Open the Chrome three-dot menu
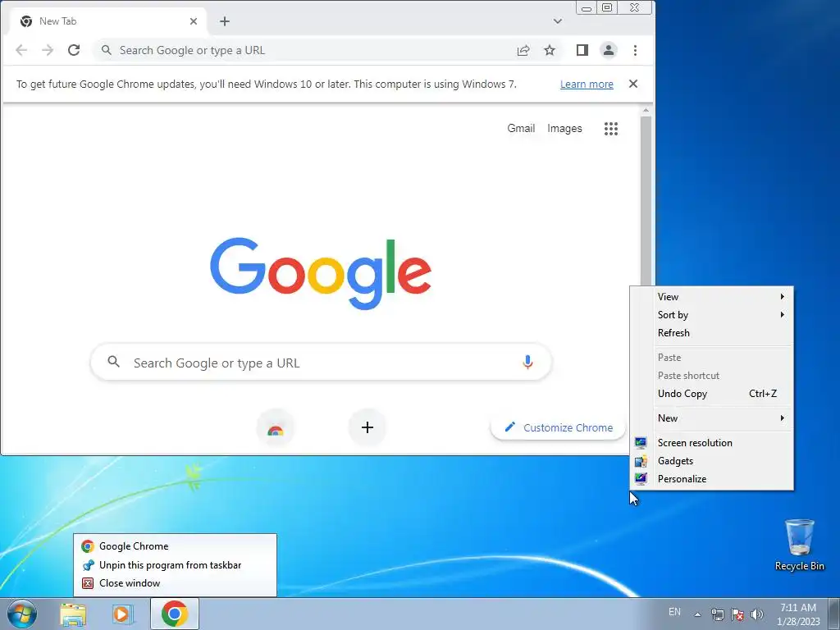The width and height of the screenshot is (840, 630). pos(636,50)
